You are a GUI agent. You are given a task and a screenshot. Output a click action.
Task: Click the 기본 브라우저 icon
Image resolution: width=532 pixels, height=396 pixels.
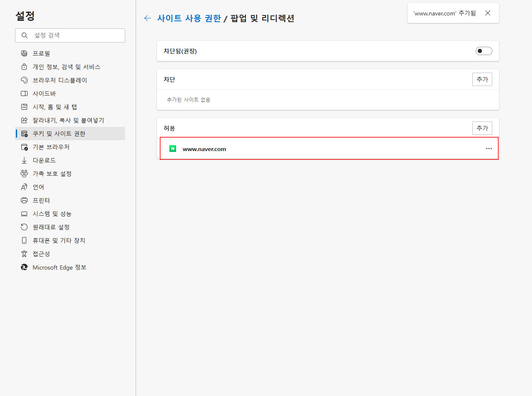[x=24, y=147]
